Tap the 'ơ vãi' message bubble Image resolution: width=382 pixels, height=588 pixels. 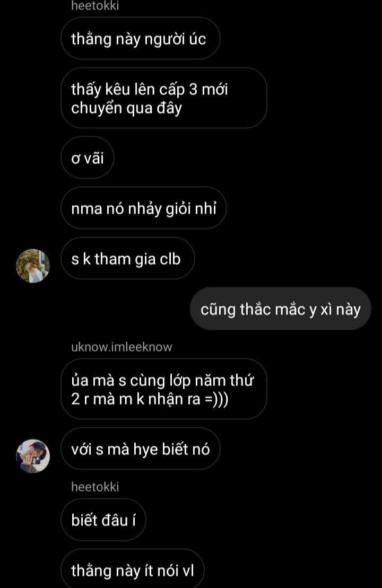pyautogui.click(x=88, y=157)
